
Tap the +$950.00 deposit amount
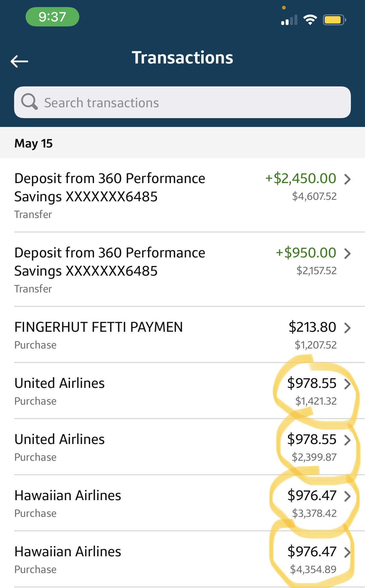306,253
